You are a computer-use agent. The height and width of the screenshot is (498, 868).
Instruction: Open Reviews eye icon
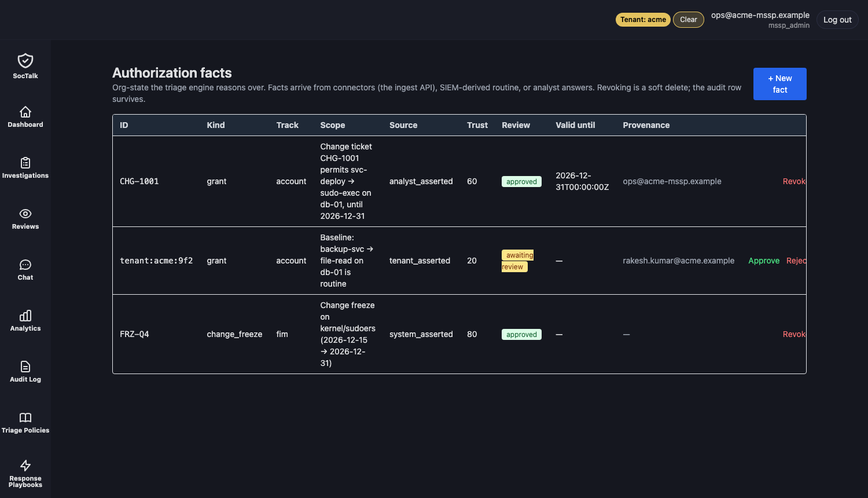25,214
